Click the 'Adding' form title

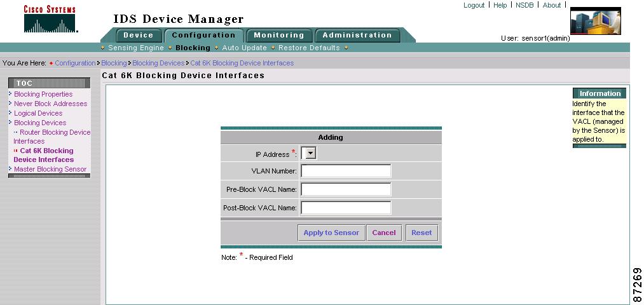[x=331, y=137]
